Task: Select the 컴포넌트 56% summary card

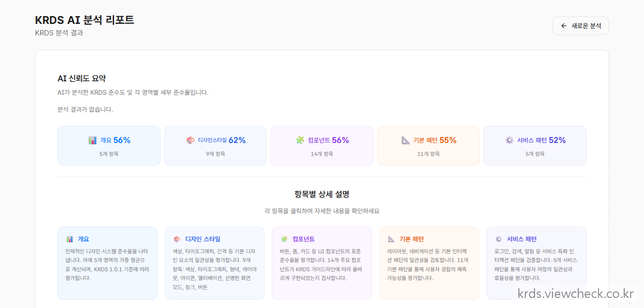Action: [322, 146]
